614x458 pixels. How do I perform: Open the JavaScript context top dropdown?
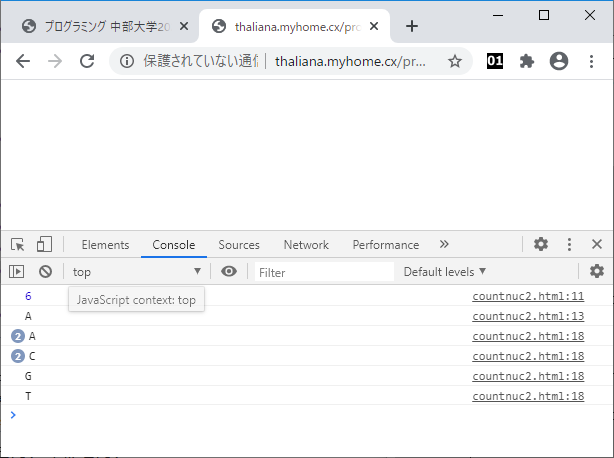tap(136, 271)
